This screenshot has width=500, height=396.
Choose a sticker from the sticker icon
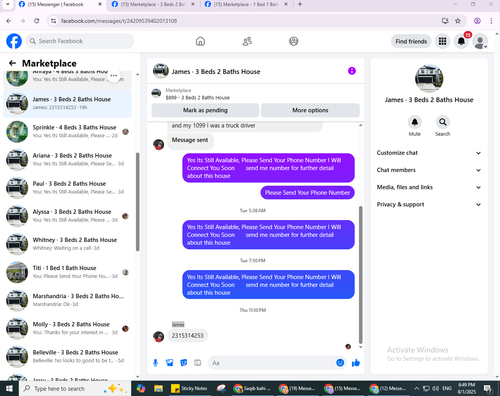pos(184,363)
